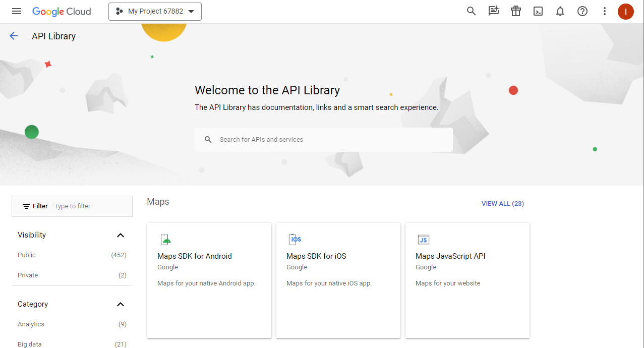Open the help question mark menu

582,11
